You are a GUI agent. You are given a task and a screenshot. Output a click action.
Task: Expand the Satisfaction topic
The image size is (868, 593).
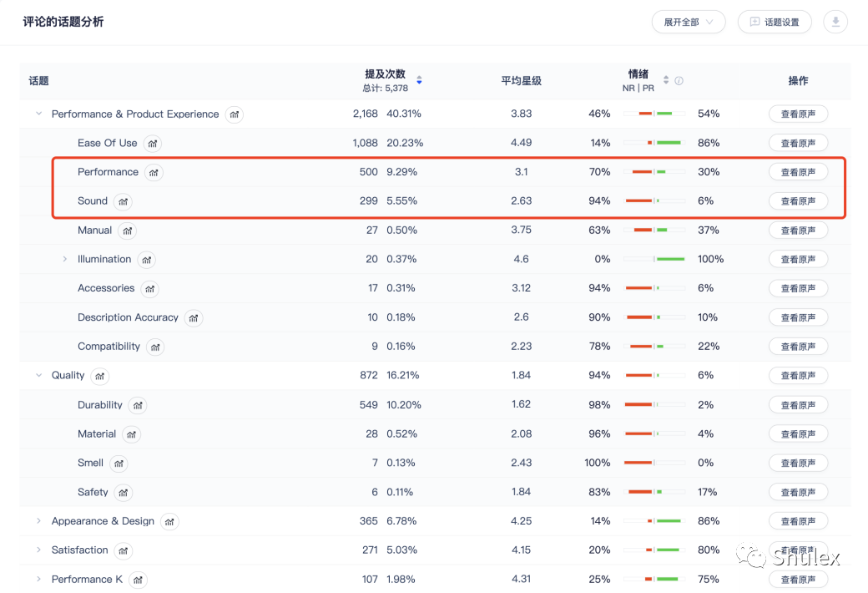point(38,550)
